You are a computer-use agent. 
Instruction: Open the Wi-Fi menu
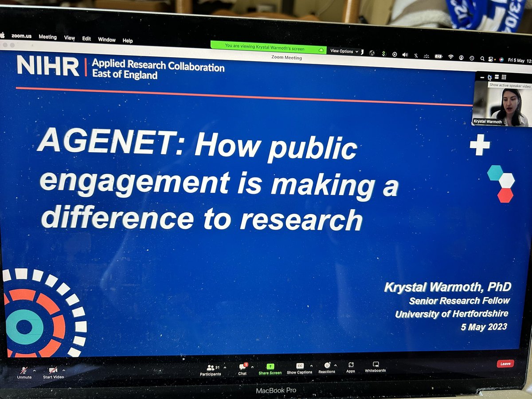click(x=451, y=57)
